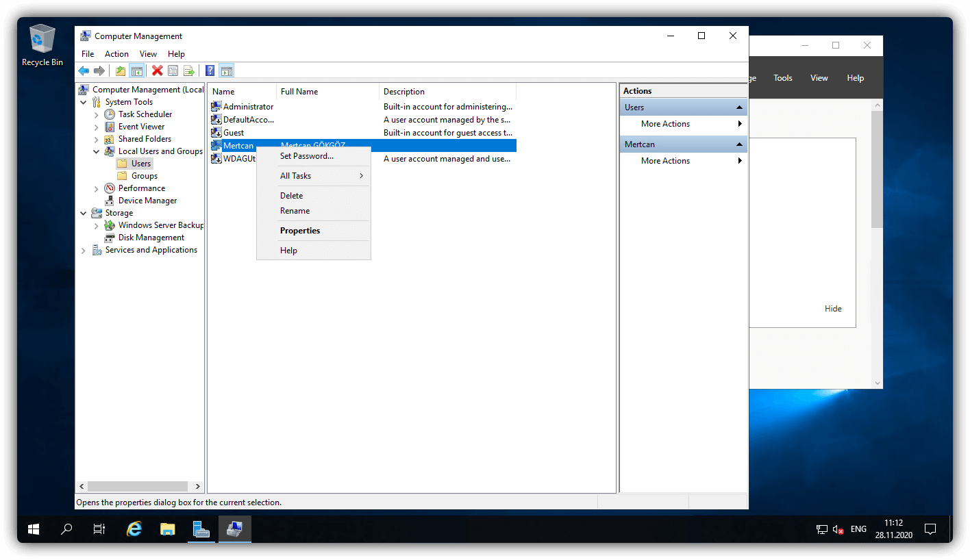This screenshot has height=560, width=970.
Task: Select the Guest user icon
Action: tap(216, 133)
